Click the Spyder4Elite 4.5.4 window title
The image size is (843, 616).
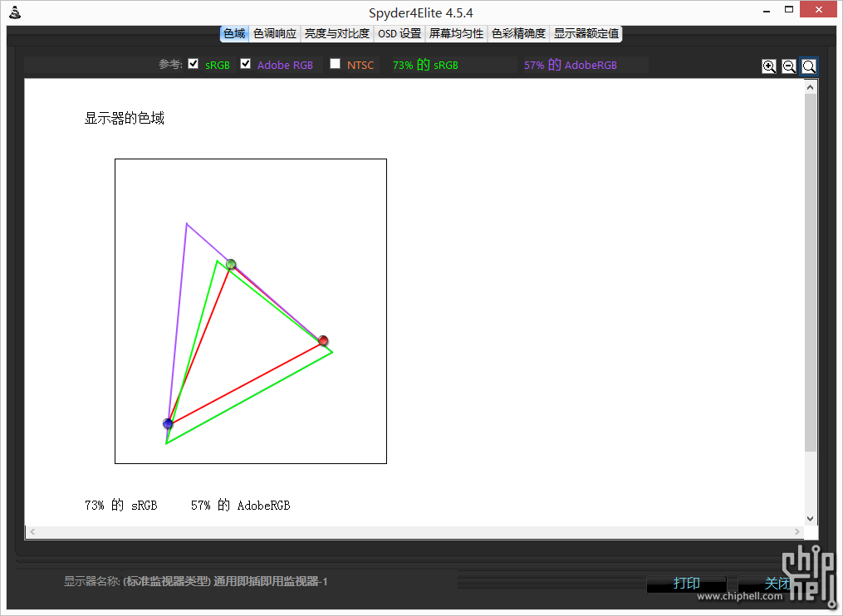click(421, 13)
